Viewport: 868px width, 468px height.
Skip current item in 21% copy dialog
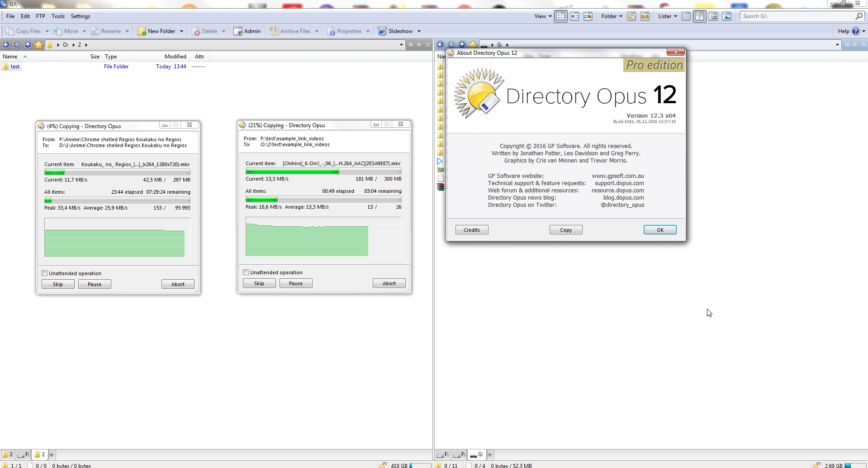[259, 283]
